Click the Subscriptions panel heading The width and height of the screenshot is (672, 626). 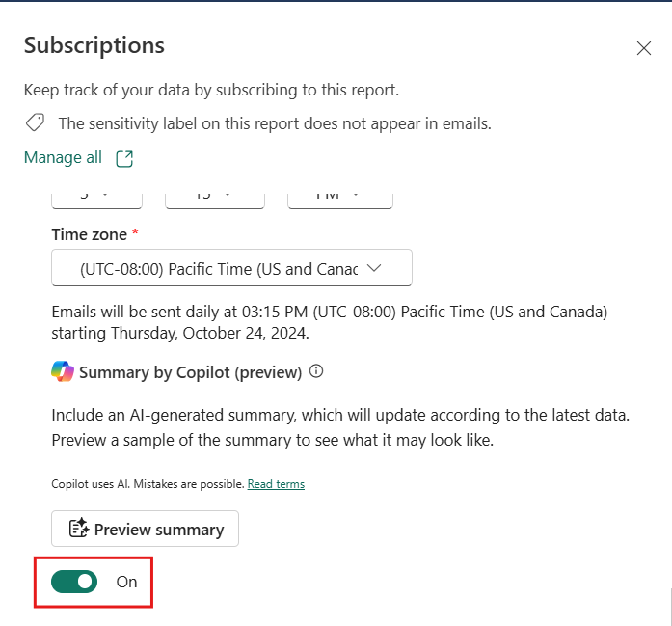94,45
